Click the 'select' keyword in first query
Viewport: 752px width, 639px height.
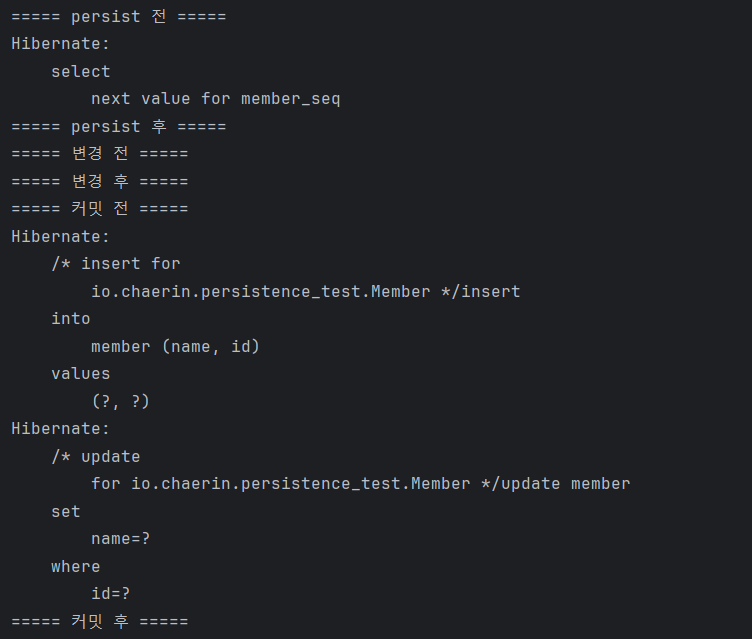click(x=81, y=71)
